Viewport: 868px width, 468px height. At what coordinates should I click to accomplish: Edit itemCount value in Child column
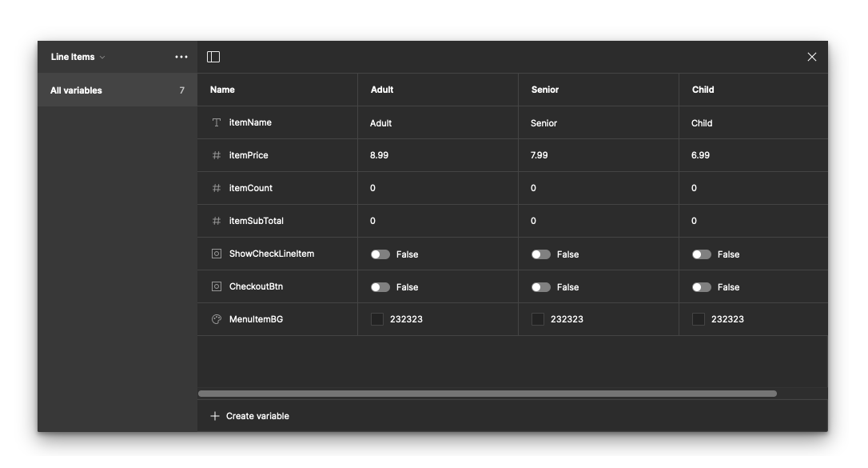[754, 188]
